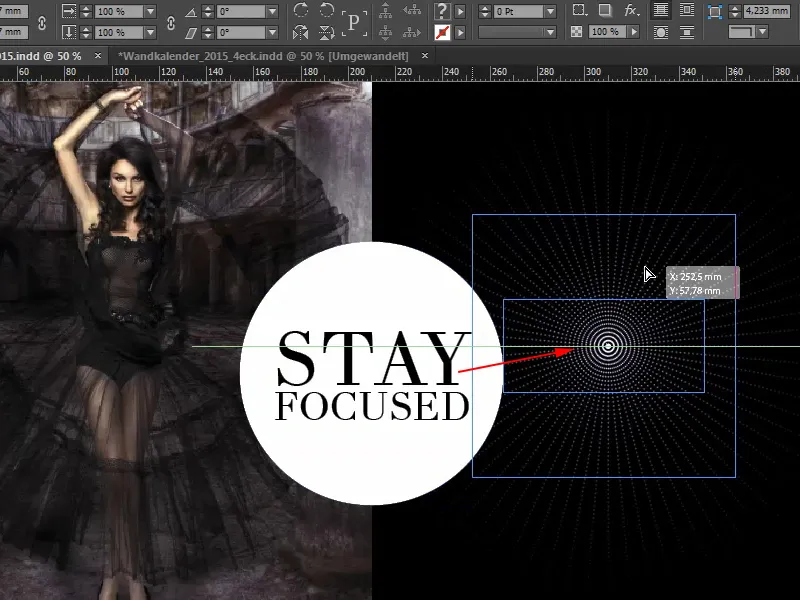The width and height of the screenshot is (800, 600).
Task: Open the stroke weight dropdown
Action: point(550,11)
